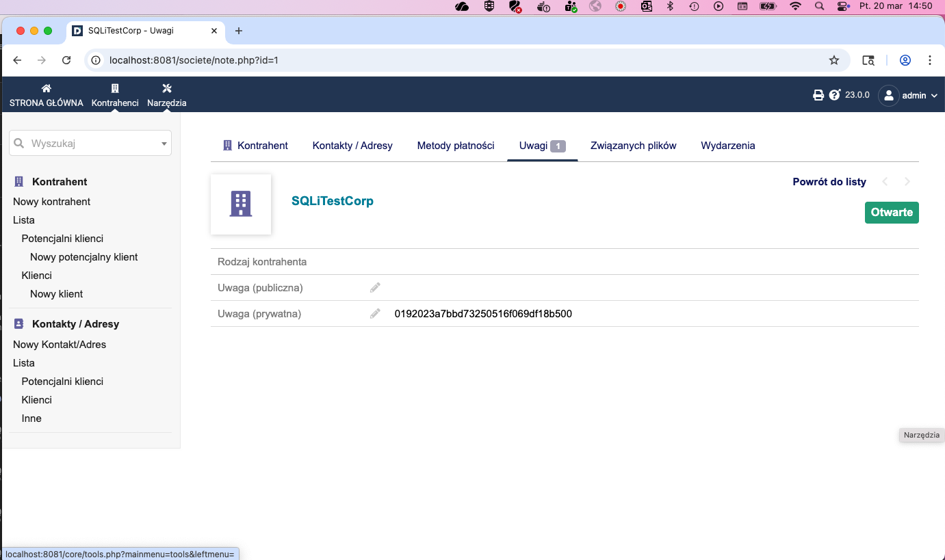
Task: Open Lista under Kontakty / Adresy
Action: [24, 363]
